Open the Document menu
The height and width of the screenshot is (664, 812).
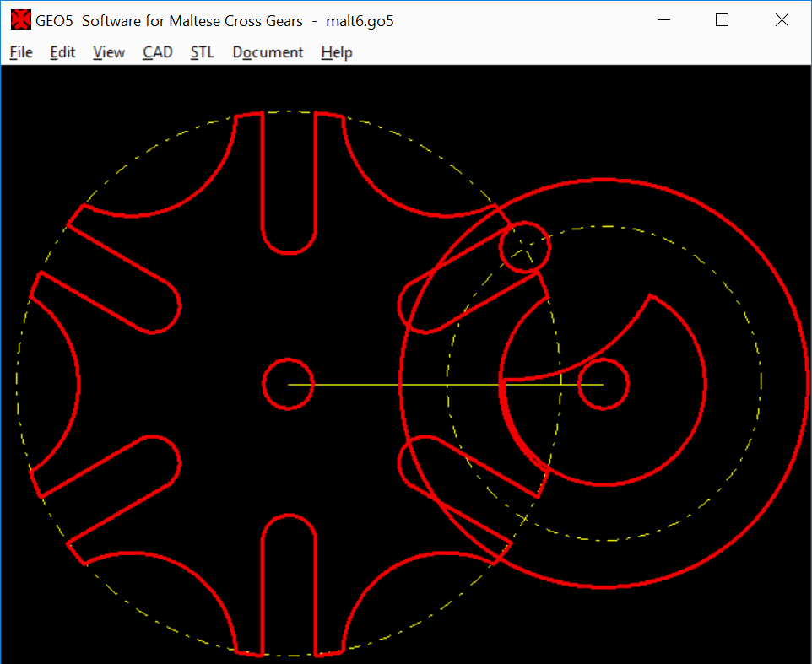click(x=268, y=52)
